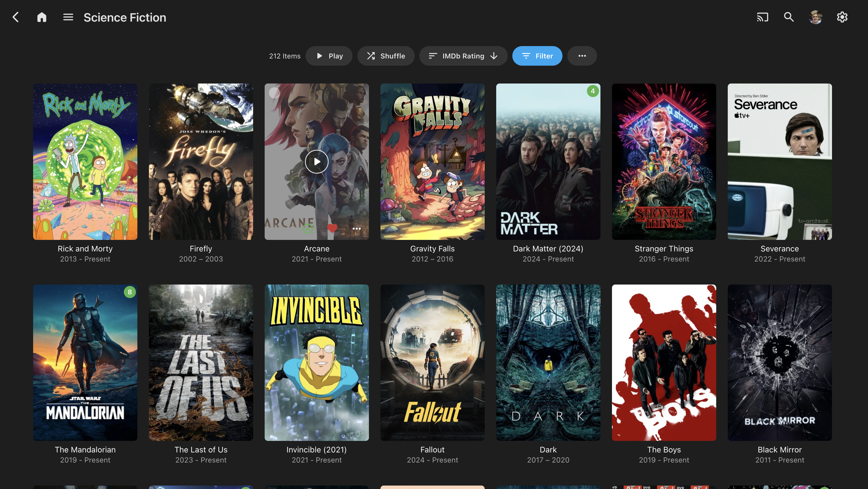
Task: Open search with the magnifier icon
Action: [789, 17]
